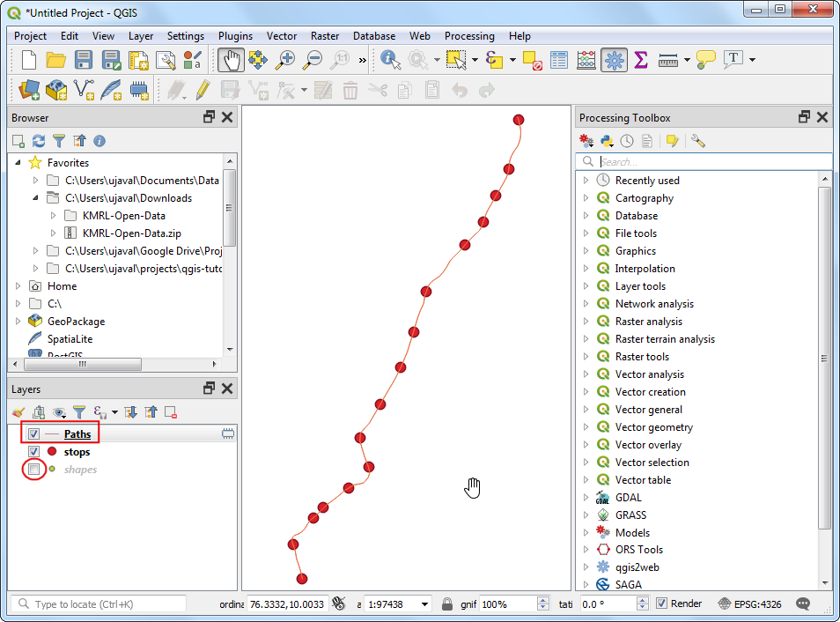Click the EPSG:4326 CRS button
The height and width of the screenshot is (622, 840).
coord(751,604)
